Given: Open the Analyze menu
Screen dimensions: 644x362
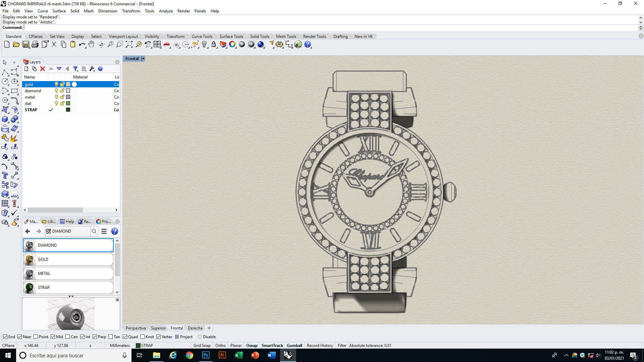Looking at the screenshot, I should [166, 11].
